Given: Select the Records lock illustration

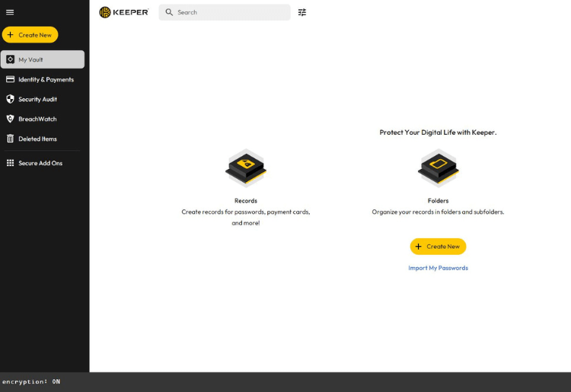Looking at the screenshot, I should click(x=245, y=167).
